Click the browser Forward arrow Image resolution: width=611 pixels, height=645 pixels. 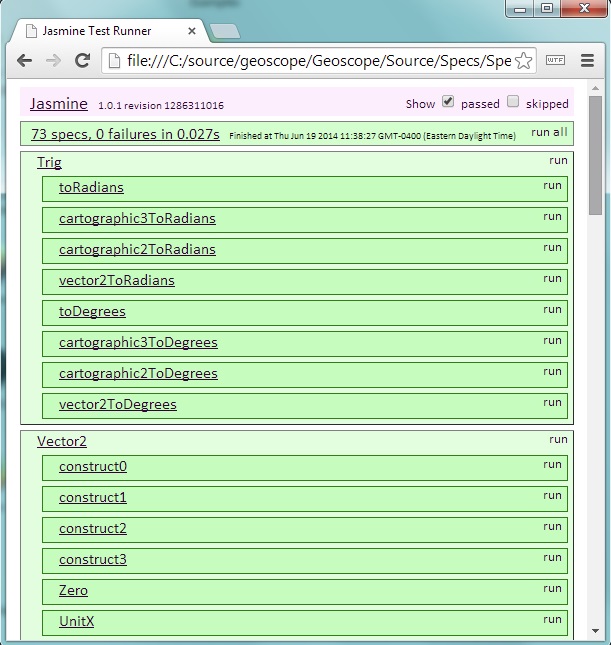[x=54, y=61]
